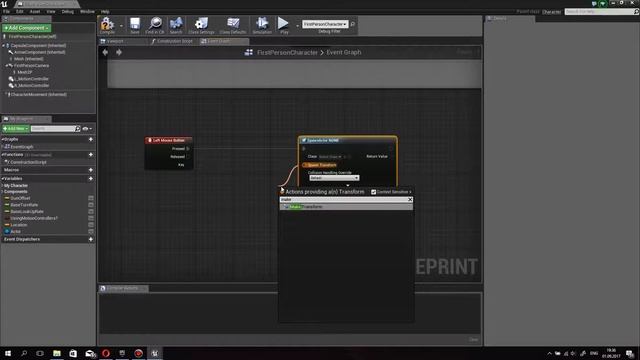
Task: Select FirstPersonCamera component
Action: pyautogui.click(x=31, y=65)
